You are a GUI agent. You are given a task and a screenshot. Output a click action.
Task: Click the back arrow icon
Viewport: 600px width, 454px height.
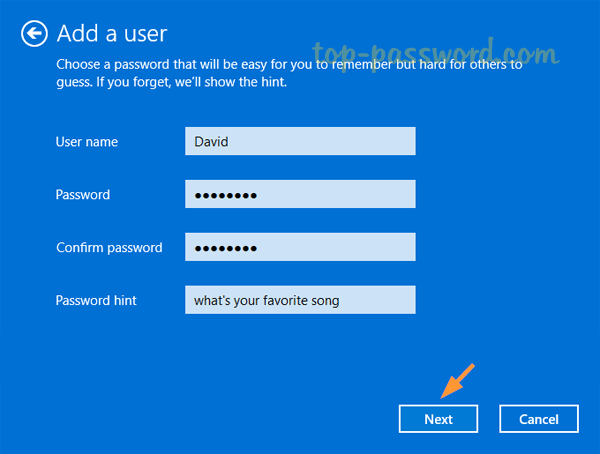35,34
